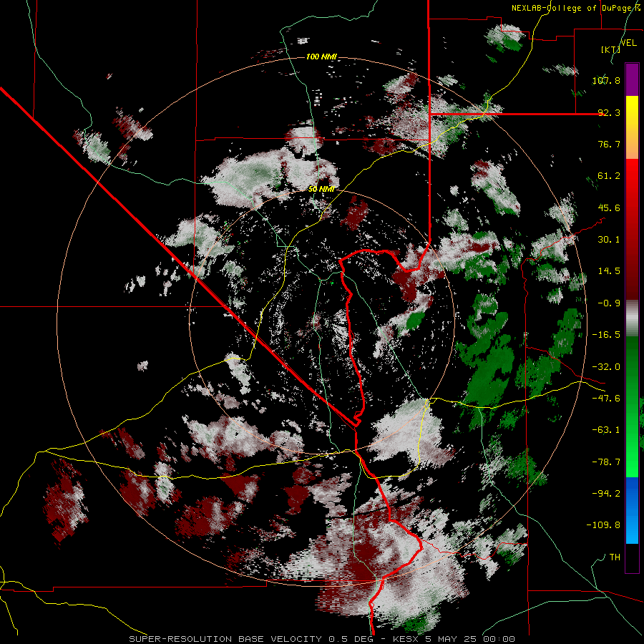The width and height of the screenshot is (644, 644).
Task: Select the 107.8 scale value
Action: 607,80
